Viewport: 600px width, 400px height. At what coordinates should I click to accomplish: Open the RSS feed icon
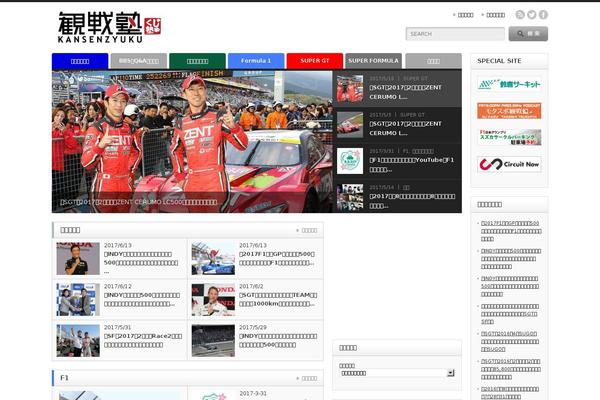point(520,15)
